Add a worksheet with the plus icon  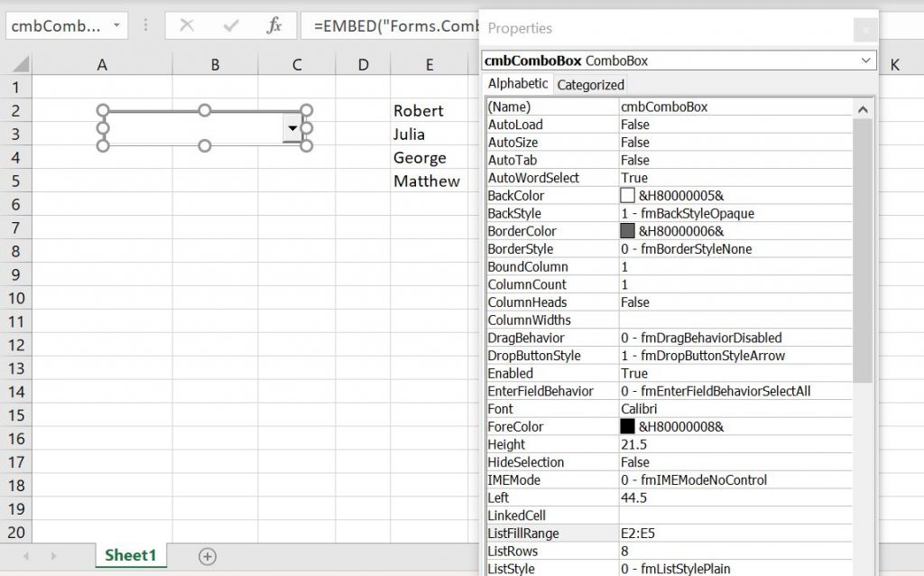[207, 557]
